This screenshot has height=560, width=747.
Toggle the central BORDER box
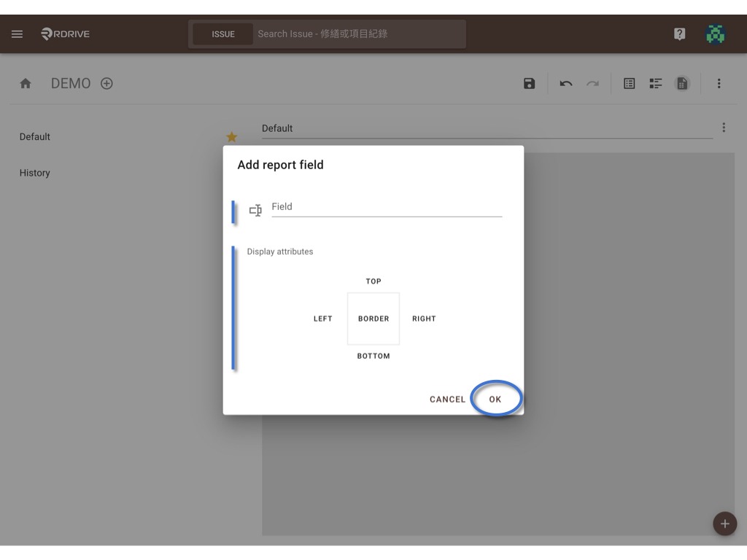point(373,319)
